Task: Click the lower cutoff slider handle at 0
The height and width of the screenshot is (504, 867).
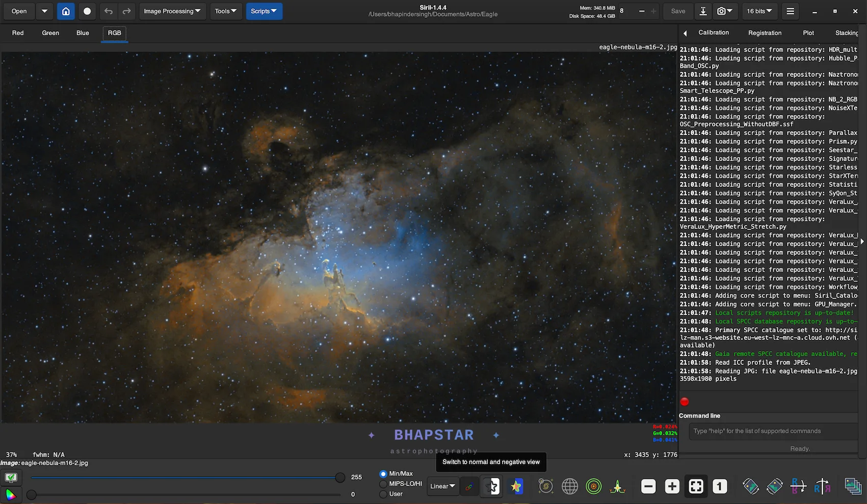Action: click(32, 495)
